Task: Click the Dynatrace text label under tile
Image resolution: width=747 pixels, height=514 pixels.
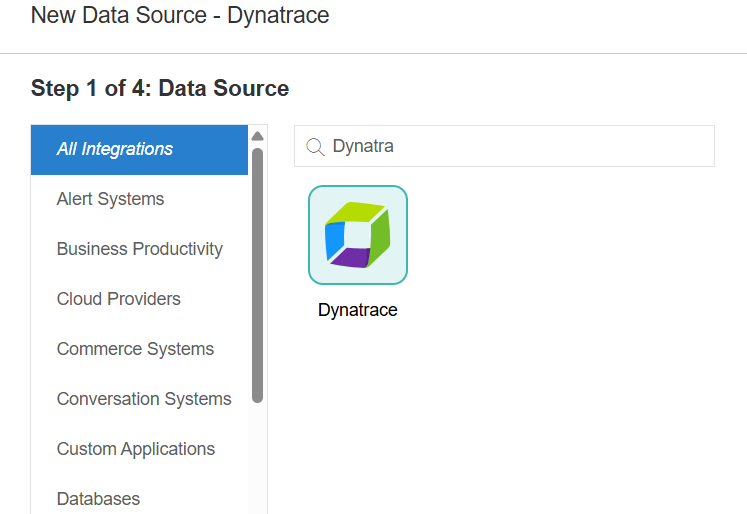Action: (x=357, y=310)
